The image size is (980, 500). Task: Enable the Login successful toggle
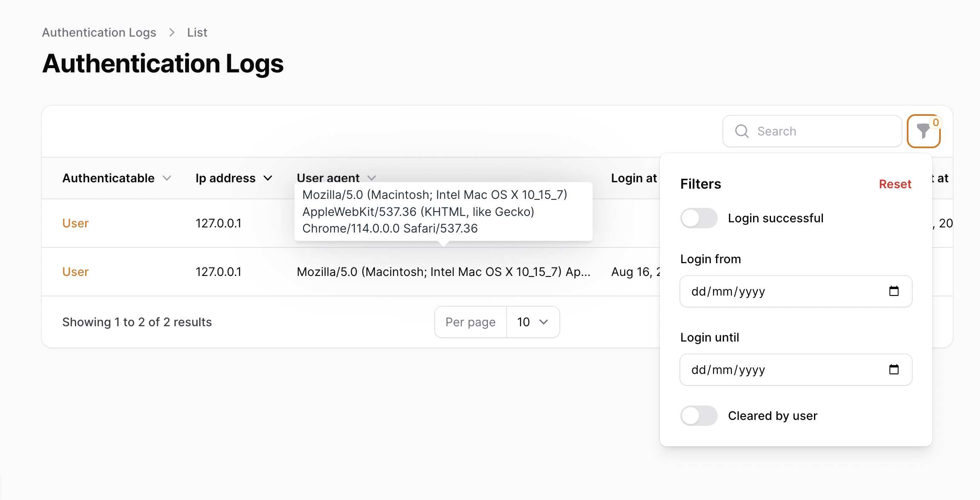(699, 218)
